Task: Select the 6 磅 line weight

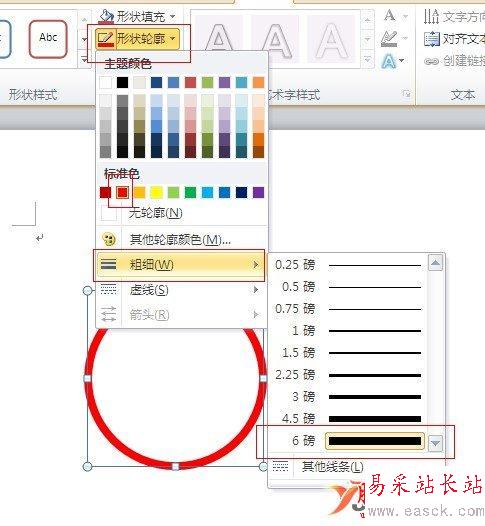Action: click(348, 441)
